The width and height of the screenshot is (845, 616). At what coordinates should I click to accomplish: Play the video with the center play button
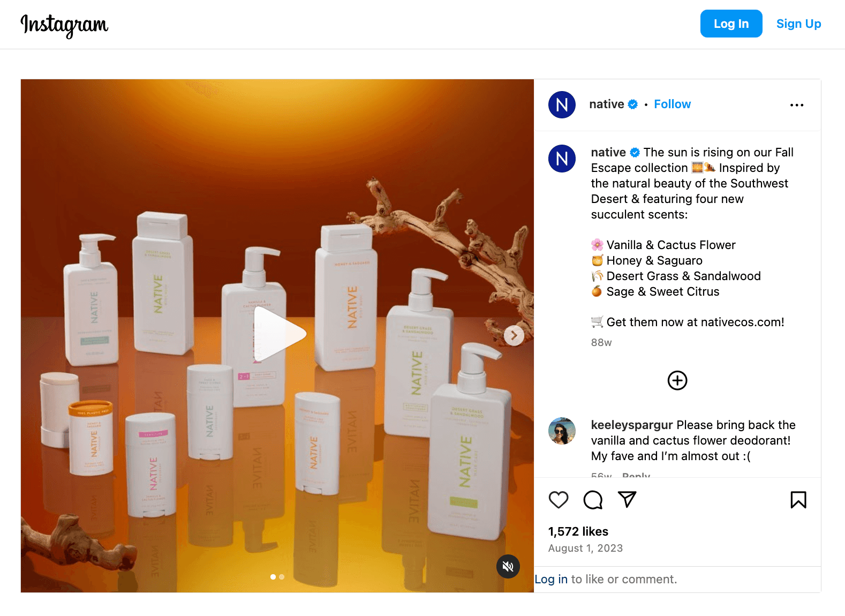278,334
